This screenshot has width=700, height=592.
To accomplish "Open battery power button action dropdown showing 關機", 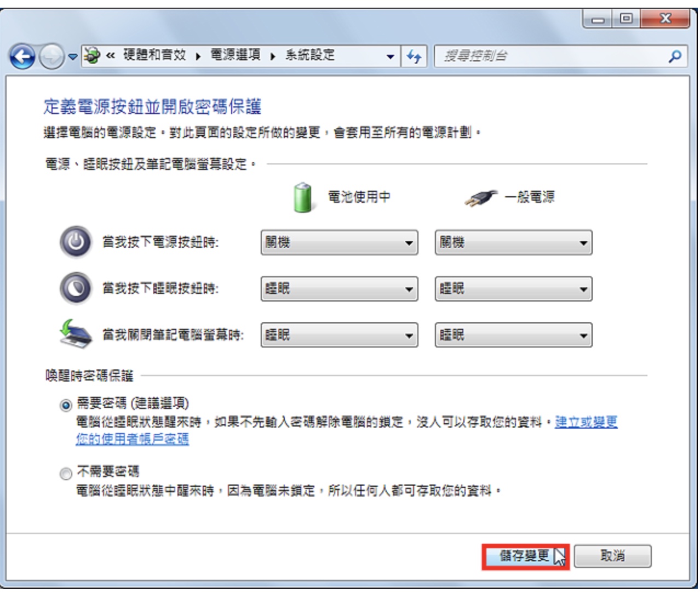I will 339,242.
